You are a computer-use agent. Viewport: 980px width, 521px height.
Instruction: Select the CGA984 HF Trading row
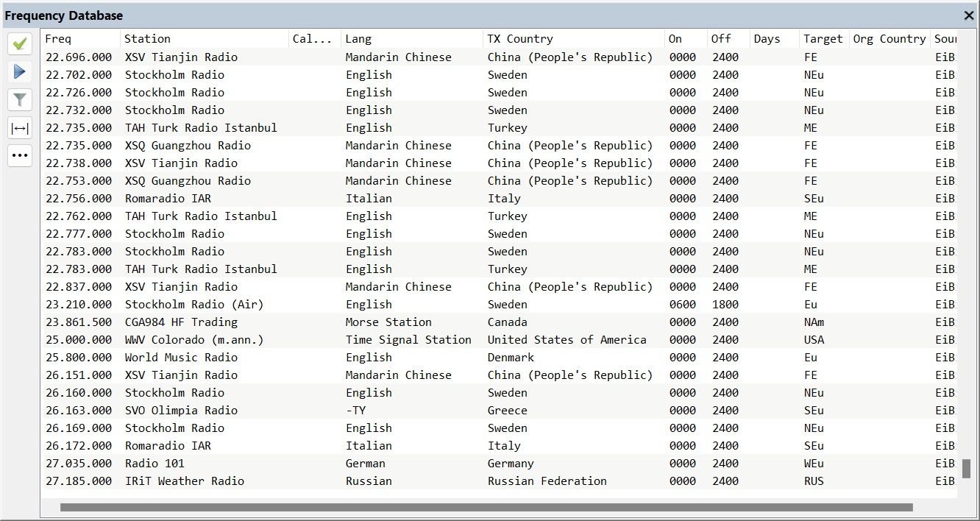click(x=181, y=322)
